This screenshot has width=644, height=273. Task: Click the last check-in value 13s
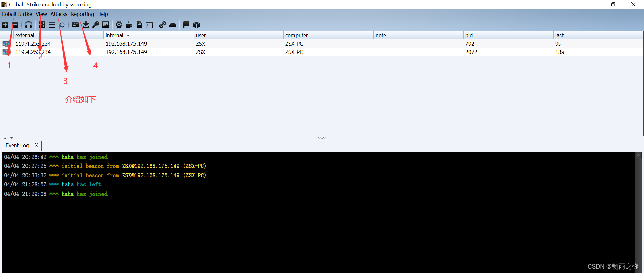(x=559, y=52)
